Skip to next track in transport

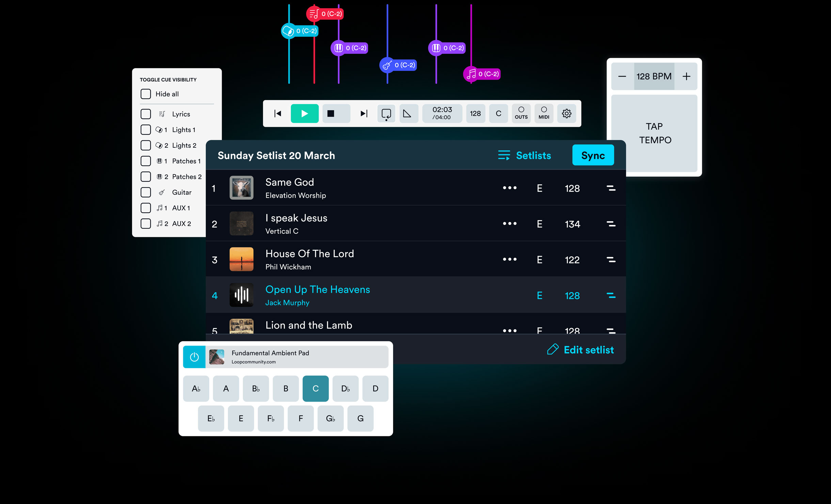(x=364, y=114)
